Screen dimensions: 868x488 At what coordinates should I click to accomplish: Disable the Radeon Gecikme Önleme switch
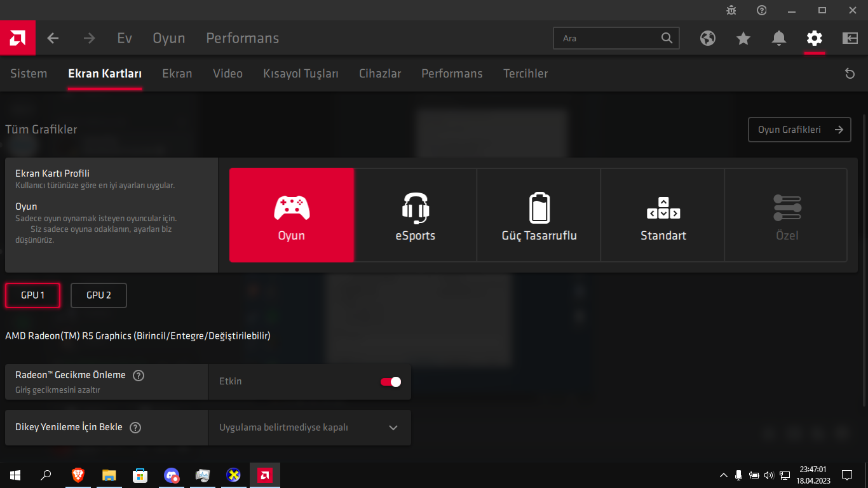391,382
